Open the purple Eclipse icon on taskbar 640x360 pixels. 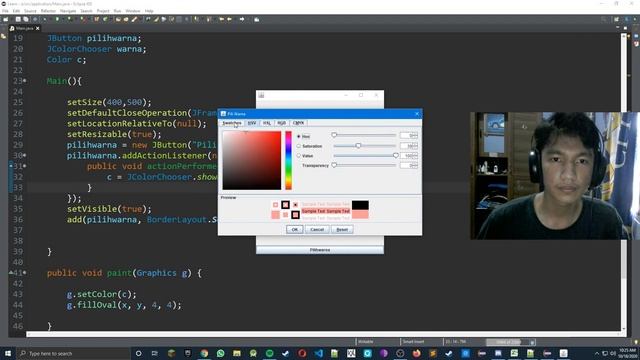(384, 353)
